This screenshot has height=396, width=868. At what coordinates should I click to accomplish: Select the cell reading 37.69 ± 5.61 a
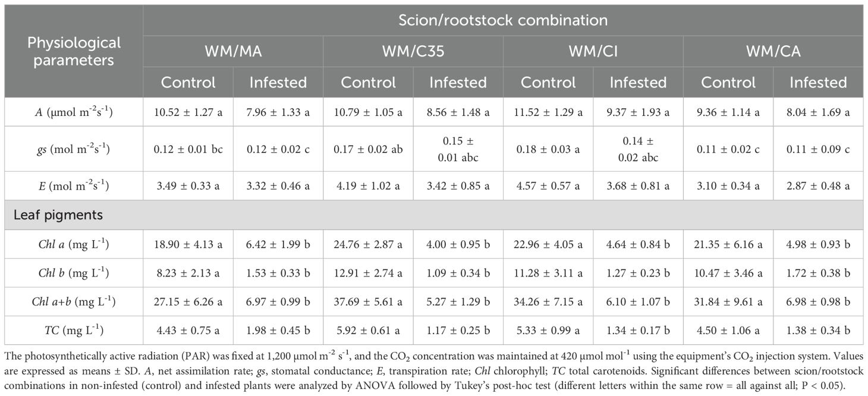(x=368, y=302)
